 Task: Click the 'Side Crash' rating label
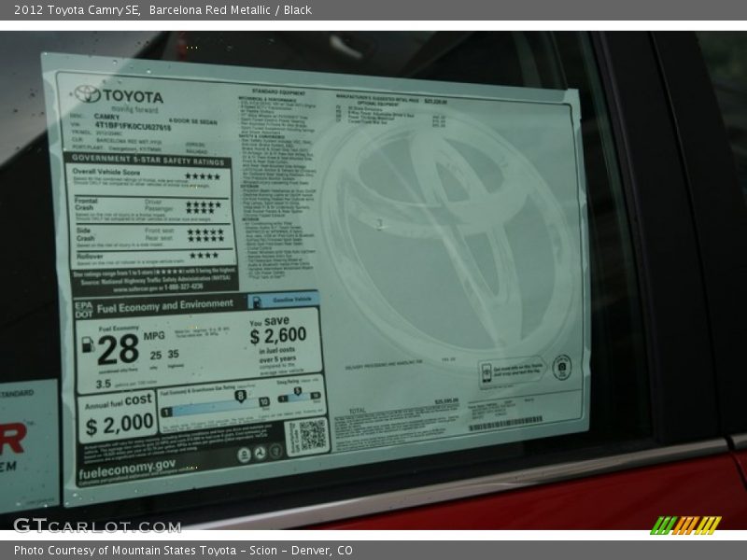pos(86,234)
